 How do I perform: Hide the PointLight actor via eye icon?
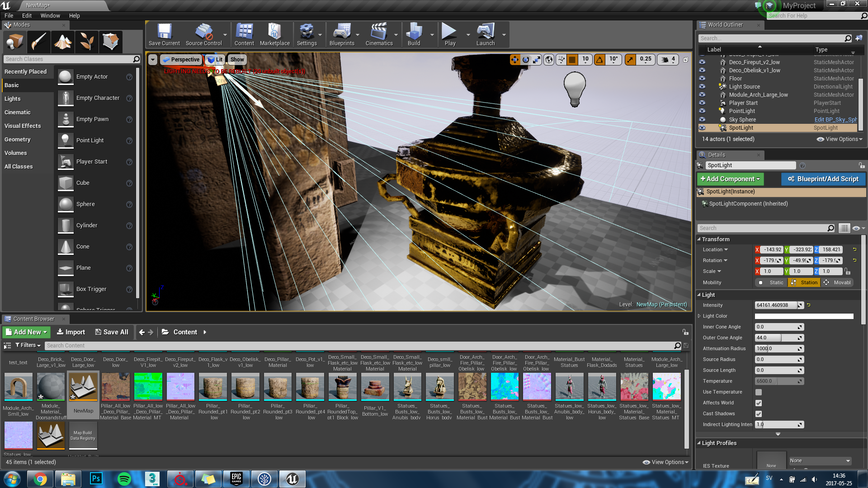tap(702, 111)
